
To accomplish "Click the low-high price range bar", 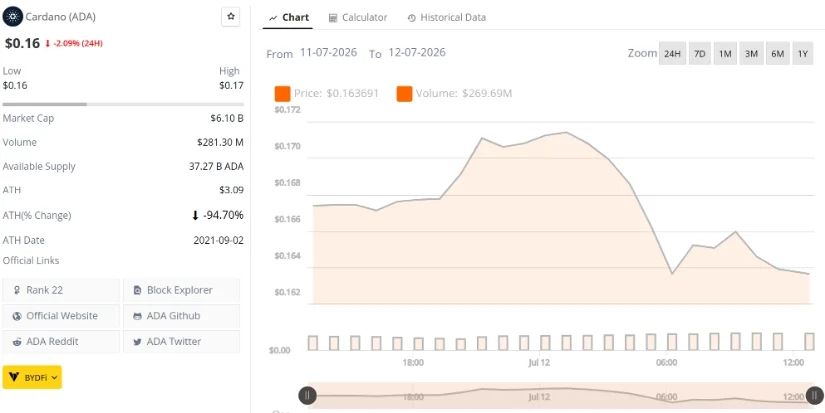I will pos(123,104).
